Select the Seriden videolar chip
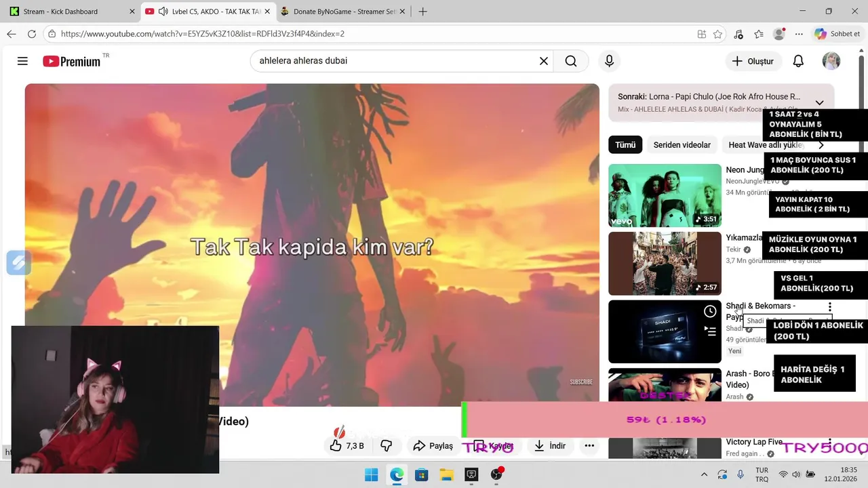868x488 pixels. (682, 145)
